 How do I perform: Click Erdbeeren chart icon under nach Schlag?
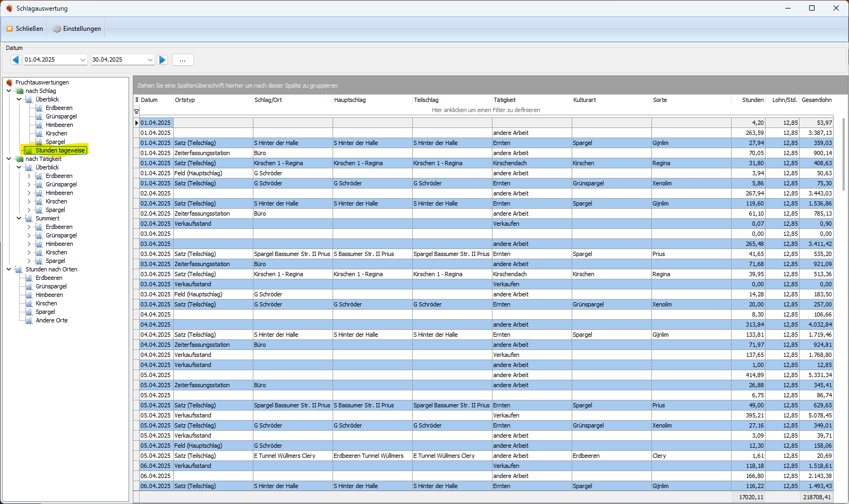[39, 108]
